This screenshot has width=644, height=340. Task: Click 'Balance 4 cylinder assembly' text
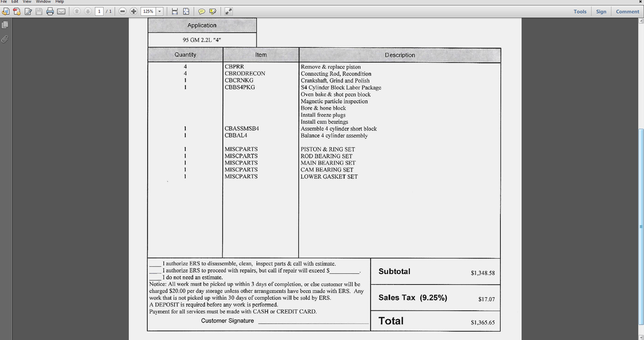coord(334,136)
